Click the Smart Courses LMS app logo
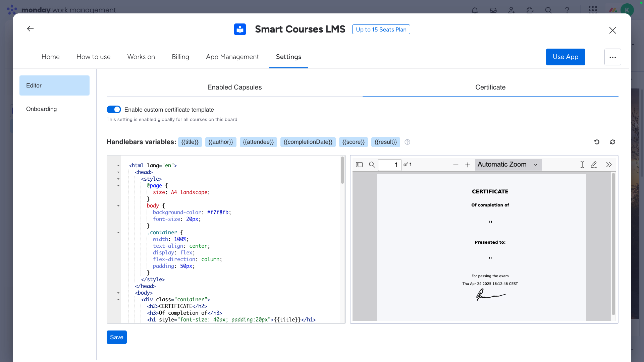 [x=240, y=29]
